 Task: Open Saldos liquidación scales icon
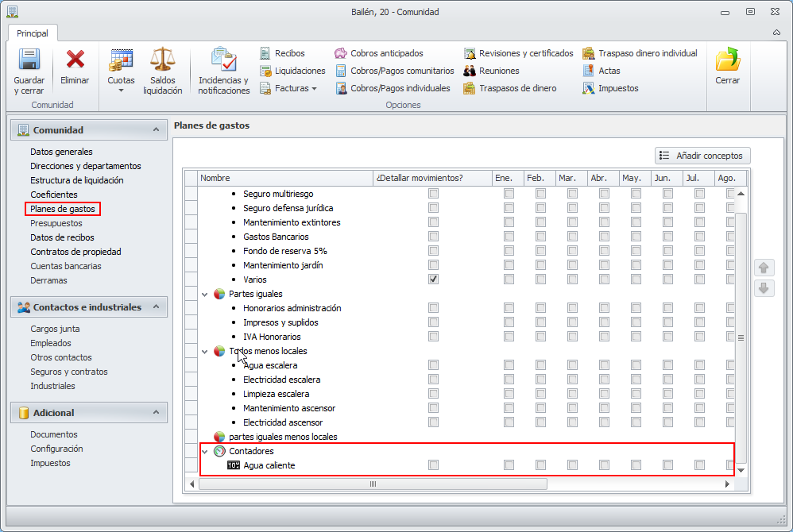pyautogui.click(x=162, y=60)
